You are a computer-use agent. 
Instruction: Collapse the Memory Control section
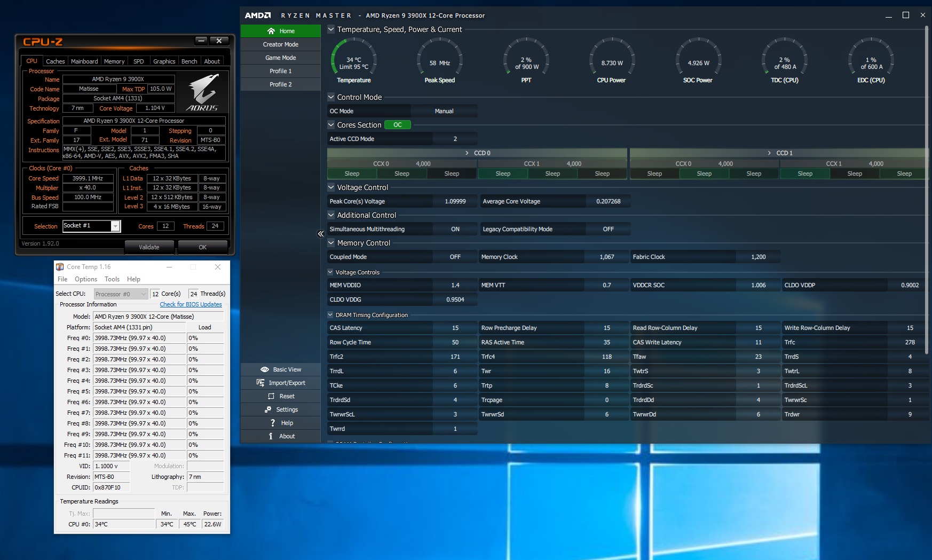(x=331, y=243)
